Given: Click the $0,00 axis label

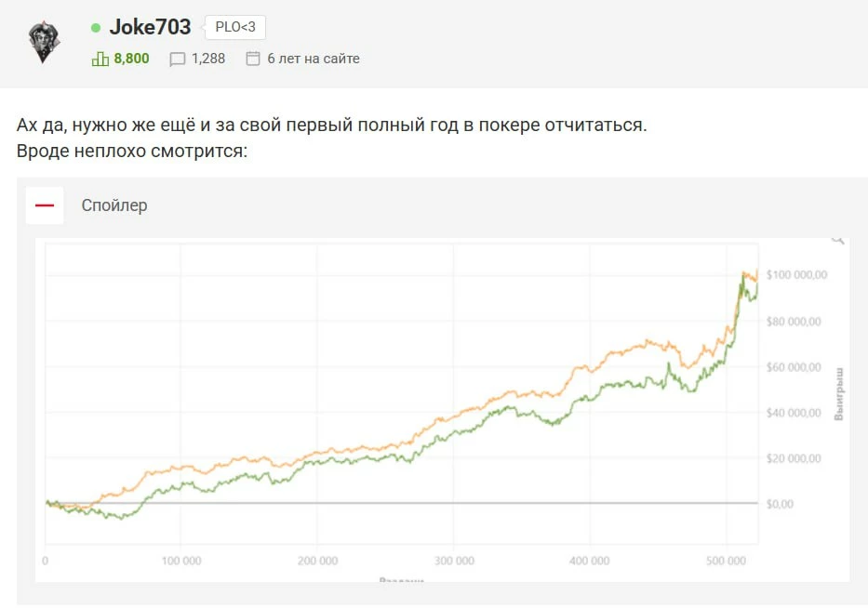Looking at the screenshot, I should pyautogui.click(x=780, y=504).
